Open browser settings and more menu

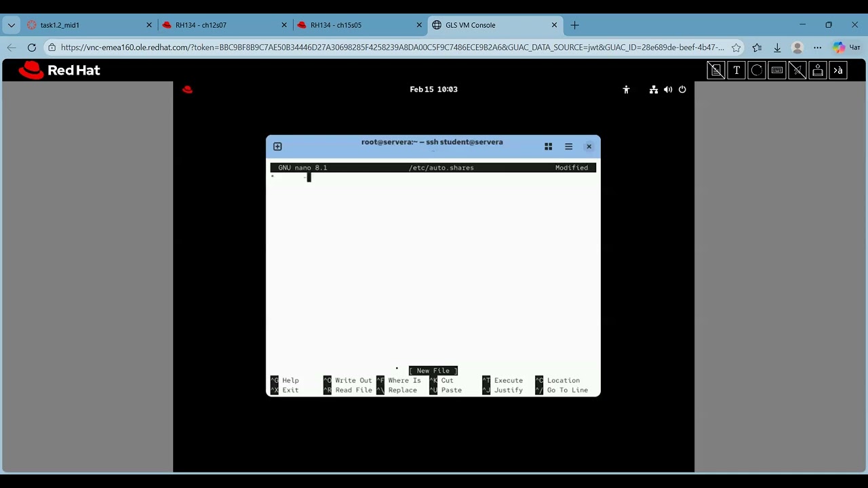pos(818,47)
